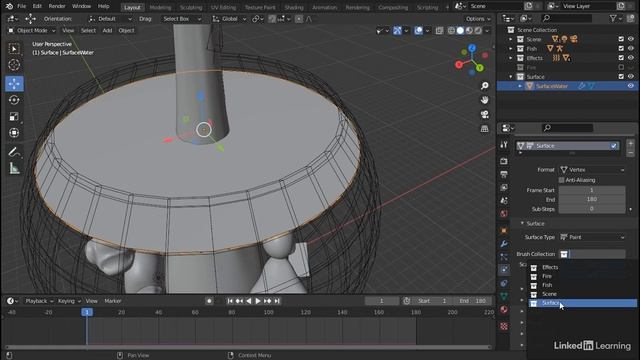Jump to the timeline start frame
640x360 pixels.
(230, 301)
